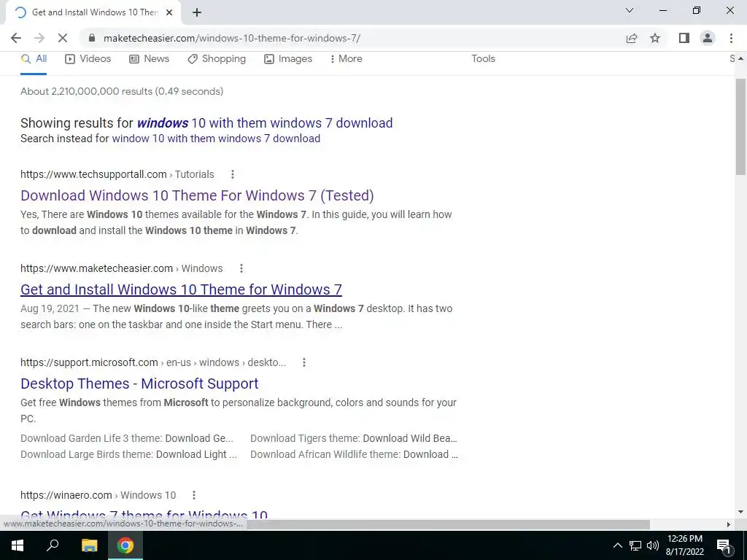747x560 pixels.
Task: Open three-dot options for winaero.com result
Action: (x=194, y=495)
